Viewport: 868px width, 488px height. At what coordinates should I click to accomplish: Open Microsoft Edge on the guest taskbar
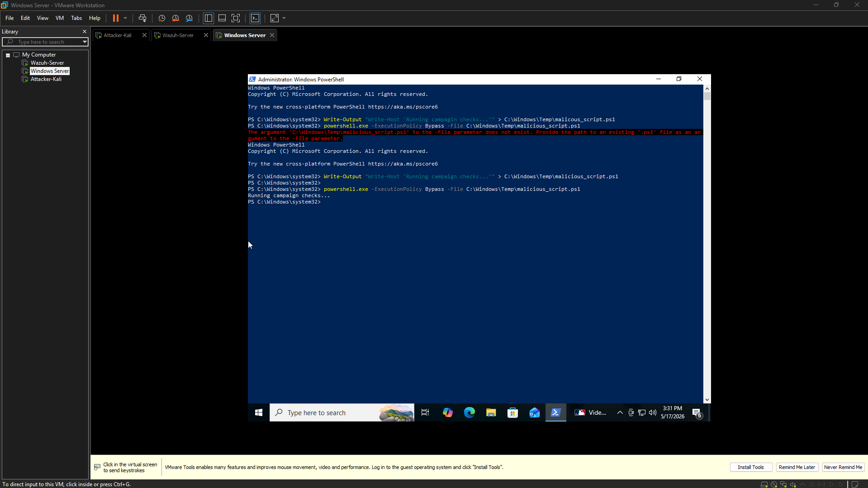[x=469, y=412]
